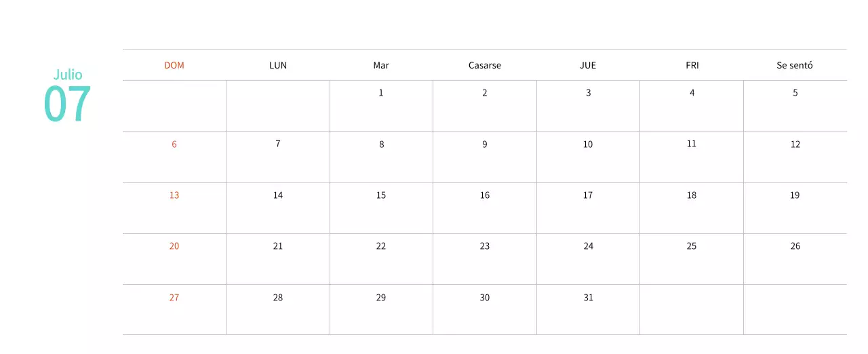Click the large 07 month number
The image size is (868, 354).
click(67, 104)
